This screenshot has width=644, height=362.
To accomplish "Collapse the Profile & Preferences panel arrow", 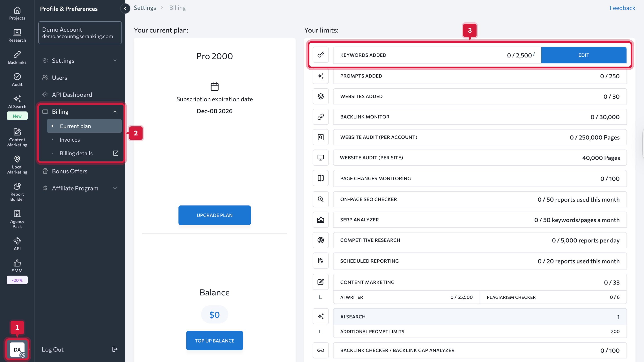I will [x=125, y=9].
